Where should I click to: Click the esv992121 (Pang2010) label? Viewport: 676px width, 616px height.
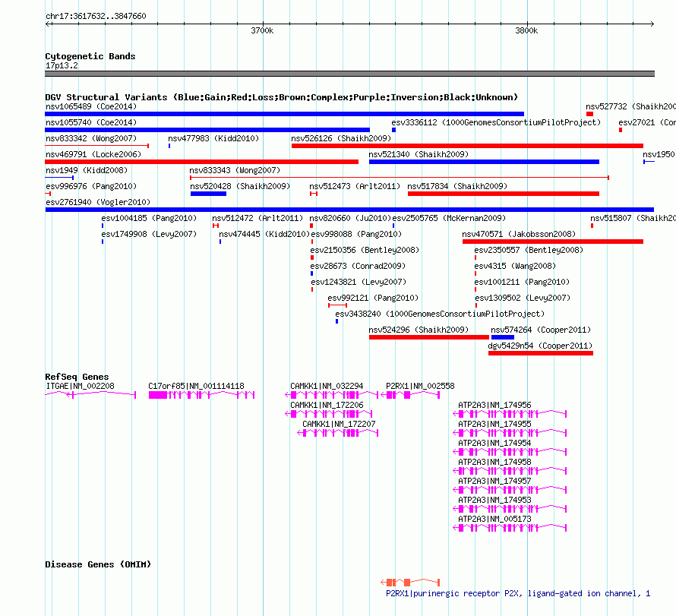point(373,298)
